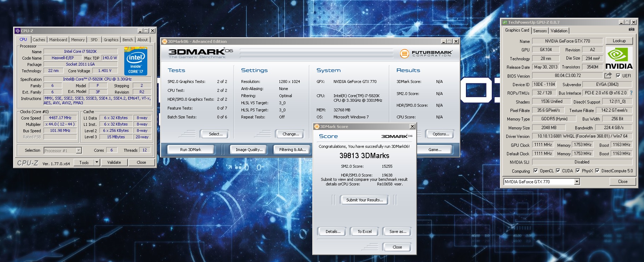Click the Options... button under Results
The image size is (644, 262).
pyautogui.click(x=441, y=134)
